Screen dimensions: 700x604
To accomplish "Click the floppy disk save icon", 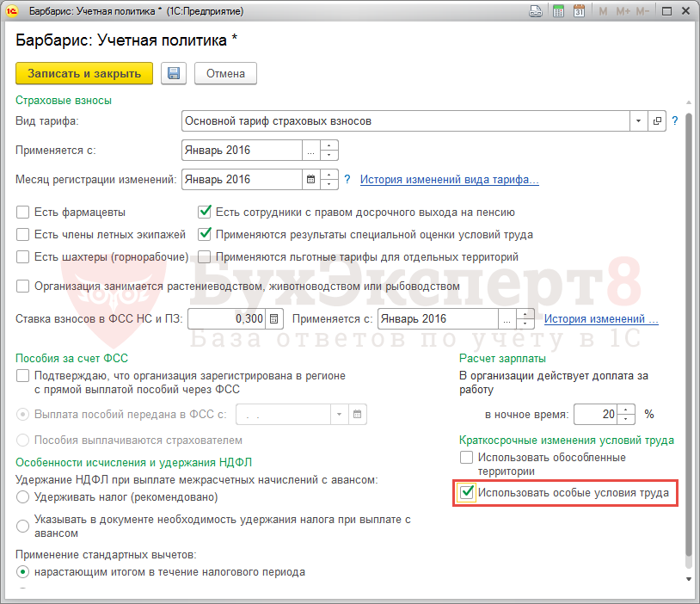I will coord(174,73).
